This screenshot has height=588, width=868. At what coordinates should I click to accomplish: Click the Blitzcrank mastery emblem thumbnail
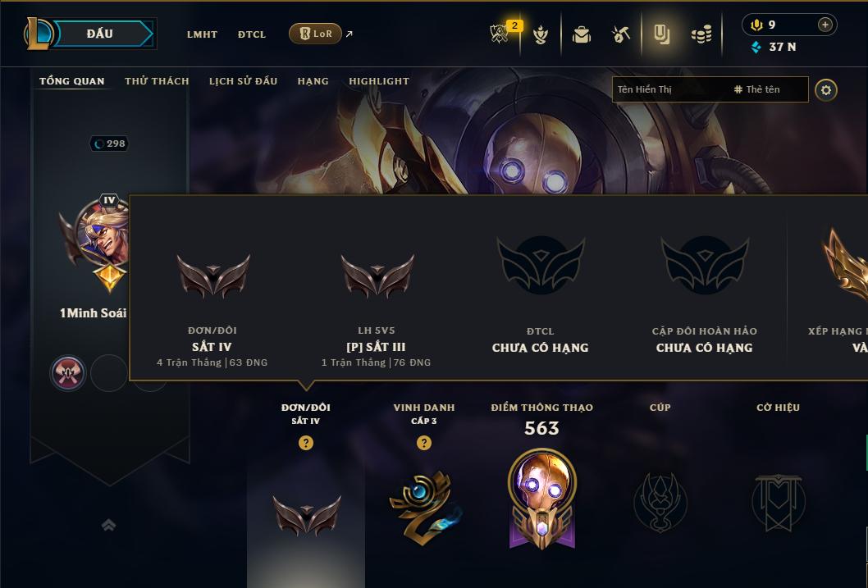tap(542, 499)
